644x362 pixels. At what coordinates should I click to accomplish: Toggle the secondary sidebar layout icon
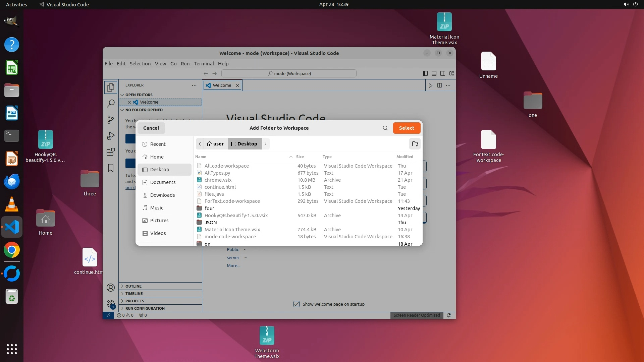(x=443, y=73)
